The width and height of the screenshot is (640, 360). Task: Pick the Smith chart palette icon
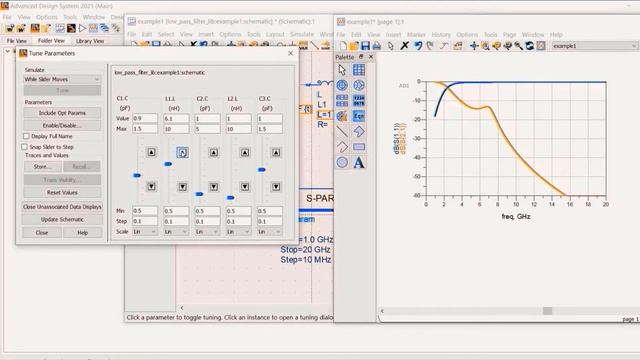pos(359,85)
